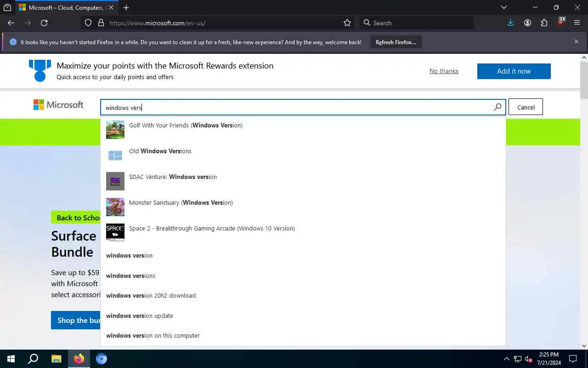
Task: Click the blue circular browser taskbar icon
Action: click(102, 359)
